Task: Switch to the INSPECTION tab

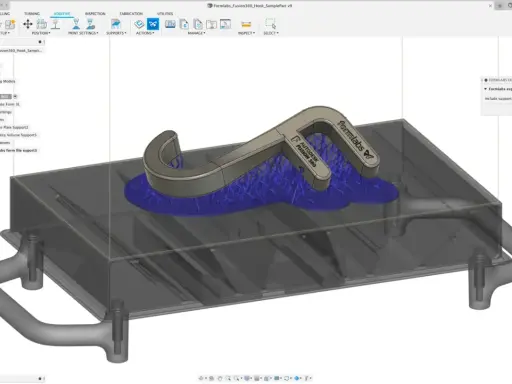Action: click(95, 14)
